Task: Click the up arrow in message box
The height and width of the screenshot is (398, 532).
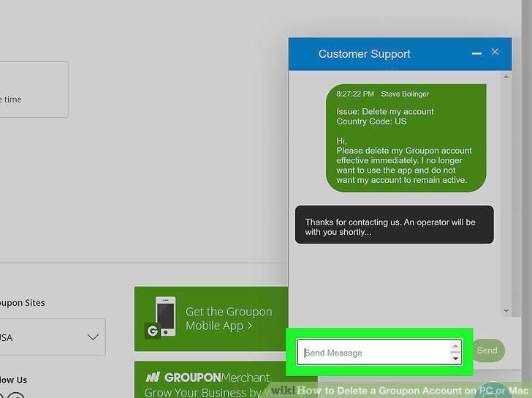Action: coord(456,346)
